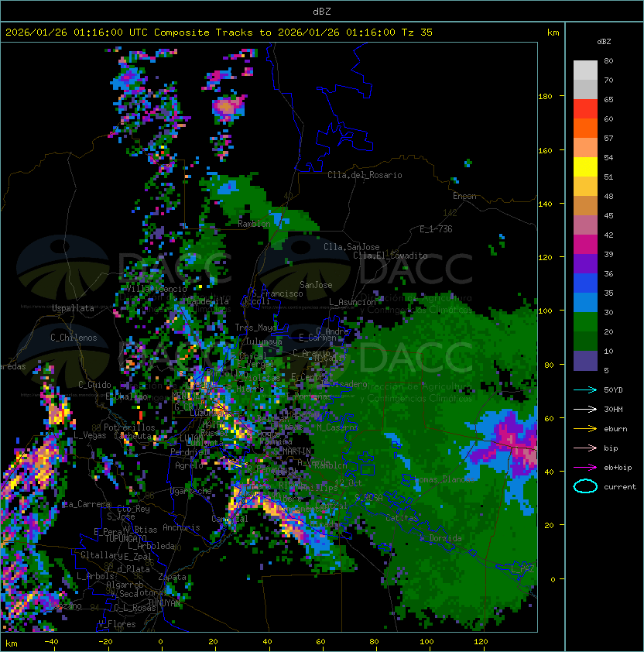Viewport: 644px width, 652px height.
Task: Click the 'La_Carrera' place label
Action: click(87, 504)
